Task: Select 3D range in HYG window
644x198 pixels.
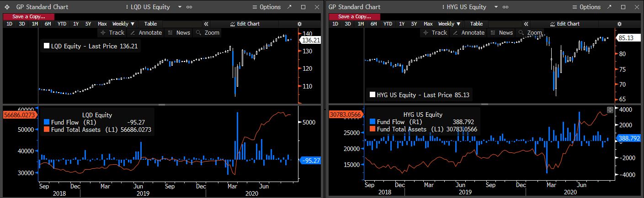Action: pos(348,24)
